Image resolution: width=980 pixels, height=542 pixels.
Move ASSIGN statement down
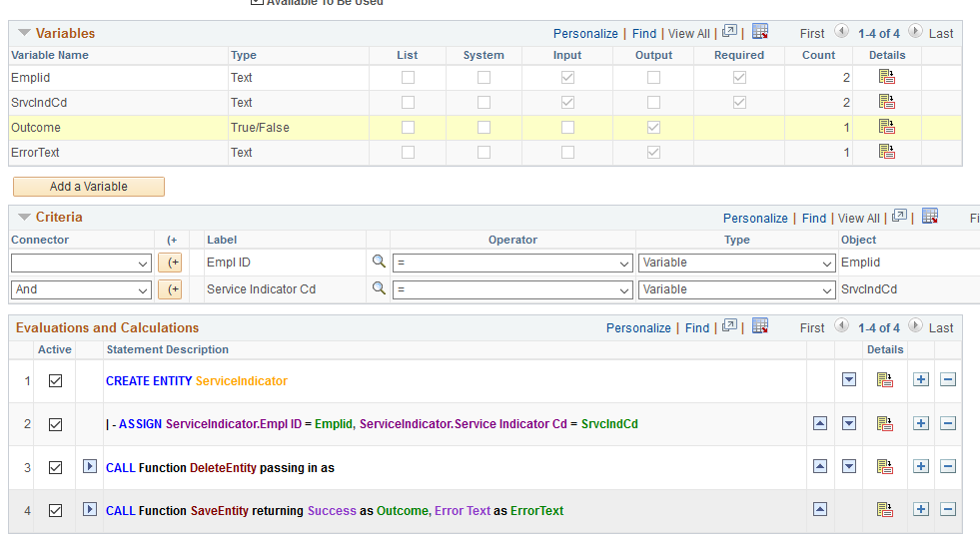click(x=849, y=423)
